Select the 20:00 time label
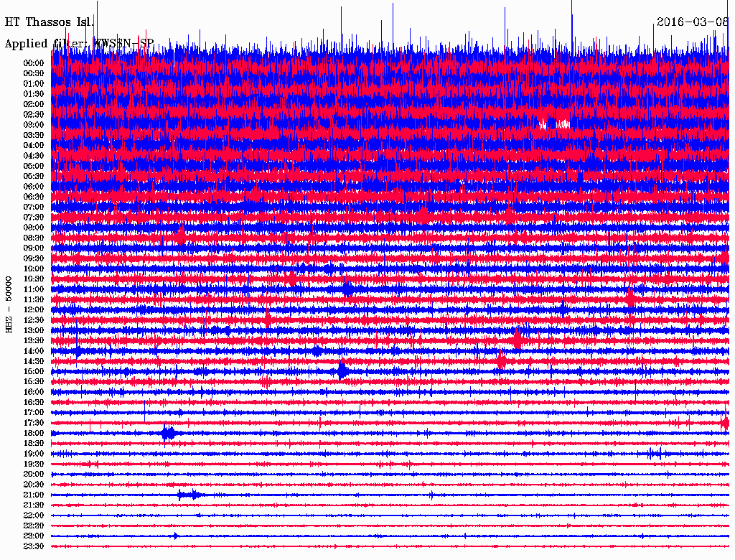Screen dimensions: 735x560 point(34,474)
